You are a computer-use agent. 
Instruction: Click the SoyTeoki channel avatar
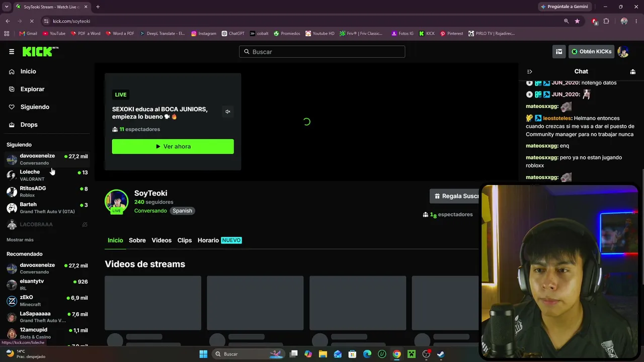tap(116, 201)
